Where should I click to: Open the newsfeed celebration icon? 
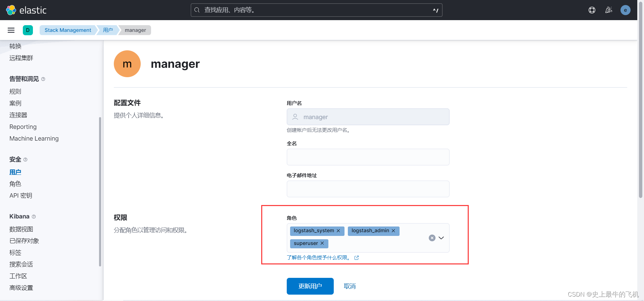tap(609, 10)
